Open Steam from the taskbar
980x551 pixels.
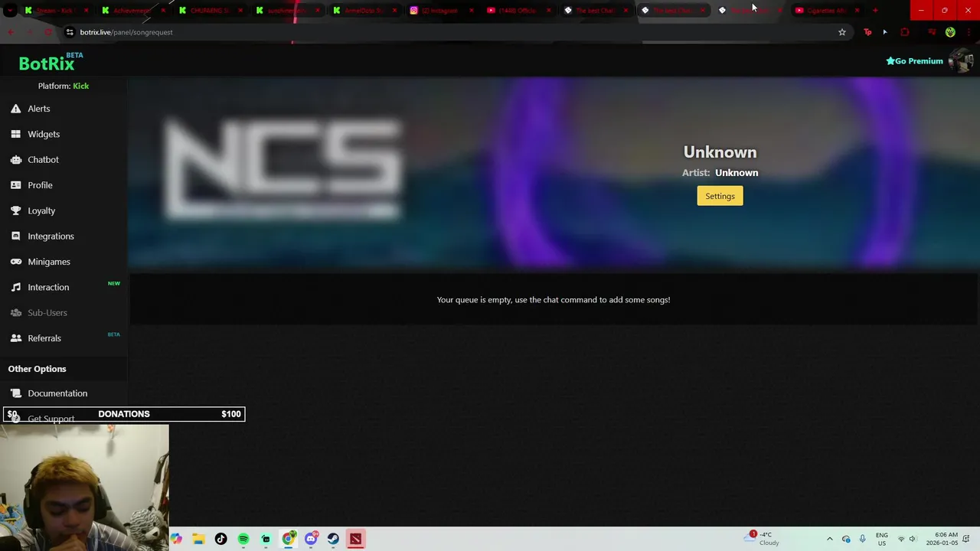click(x=333, y=539)
